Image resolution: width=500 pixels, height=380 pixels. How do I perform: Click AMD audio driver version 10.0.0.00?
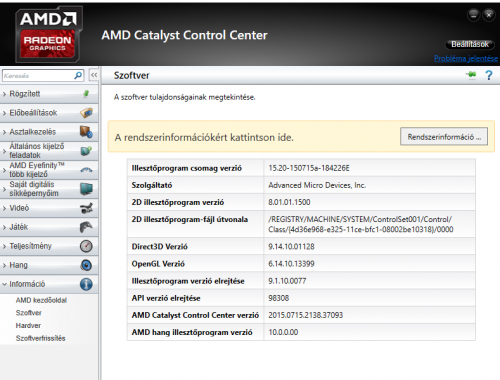283,332
